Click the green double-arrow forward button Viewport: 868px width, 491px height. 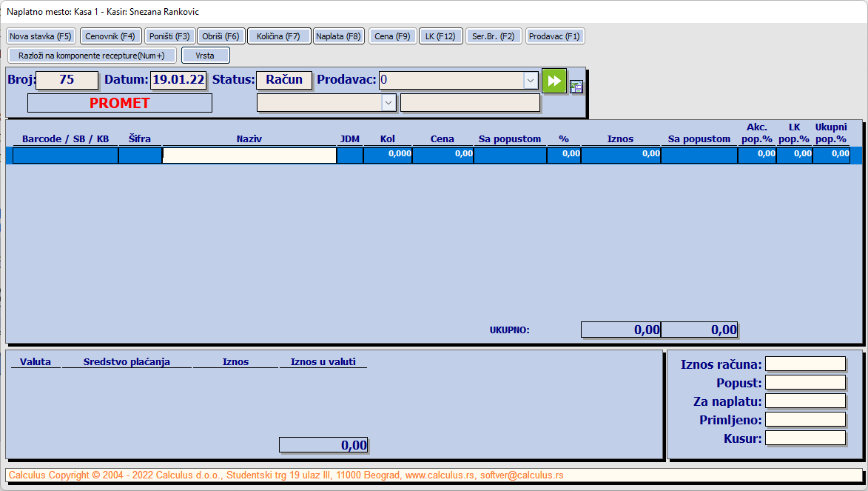coord(554,81)
